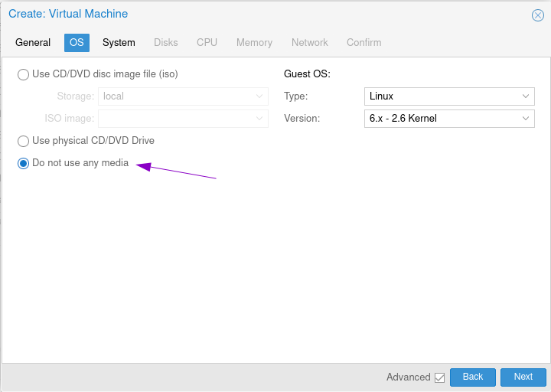Image resolution: width=551 pixels, height=392 pixels.
Task: Toggle the Advanced checkbox
Action: (x=439, y=377)
